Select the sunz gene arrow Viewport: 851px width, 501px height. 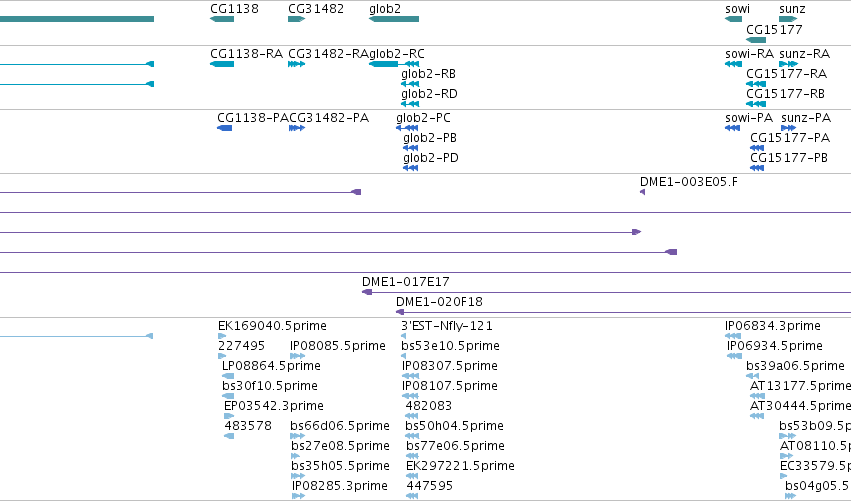788,19
